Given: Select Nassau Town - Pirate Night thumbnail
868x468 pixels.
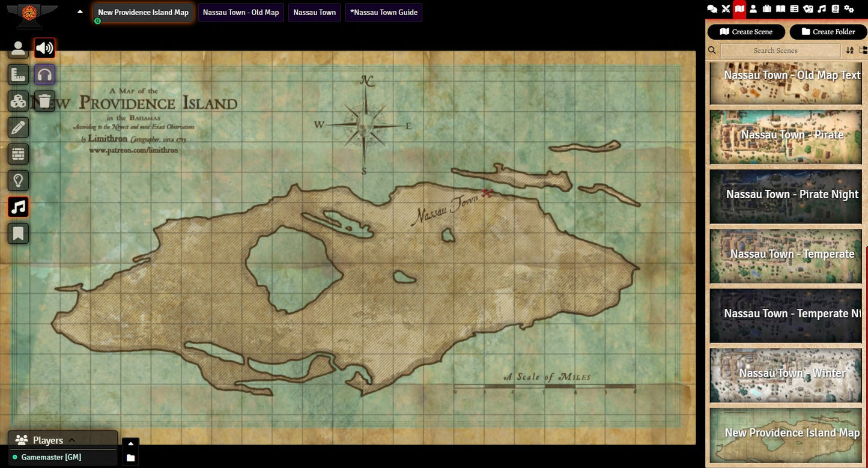Looking at the screenshot, I should [x=786, y=196].
